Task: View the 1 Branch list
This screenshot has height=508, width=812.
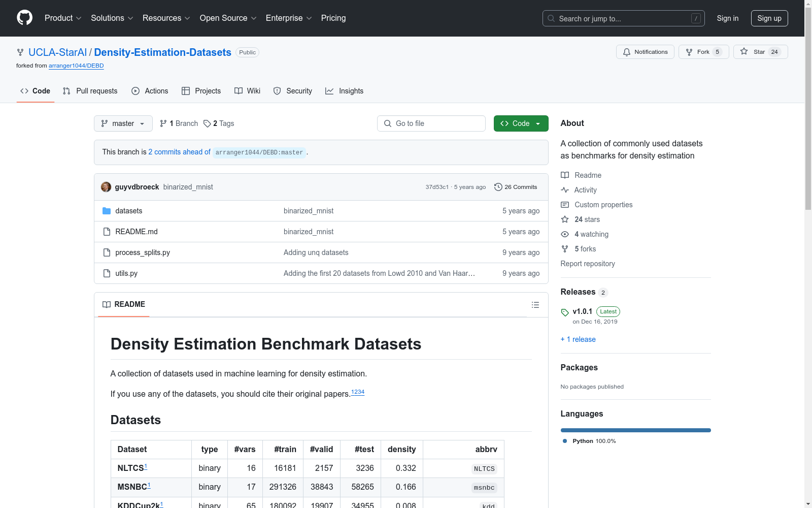Action: [179, 123]
